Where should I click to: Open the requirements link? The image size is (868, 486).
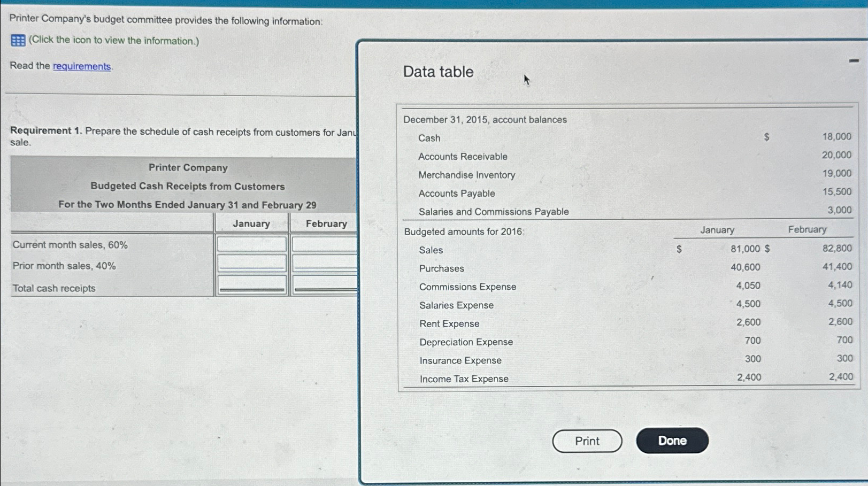tap(82, 66)
